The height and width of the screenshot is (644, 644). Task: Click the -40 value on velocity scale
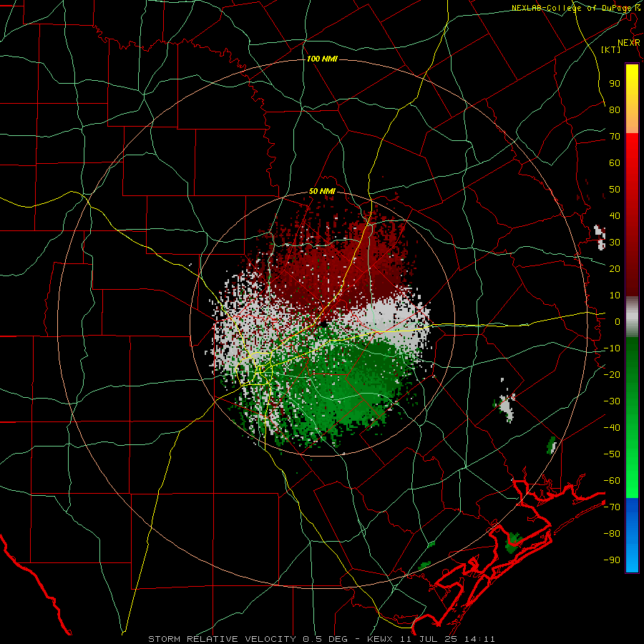click(612, 428)
